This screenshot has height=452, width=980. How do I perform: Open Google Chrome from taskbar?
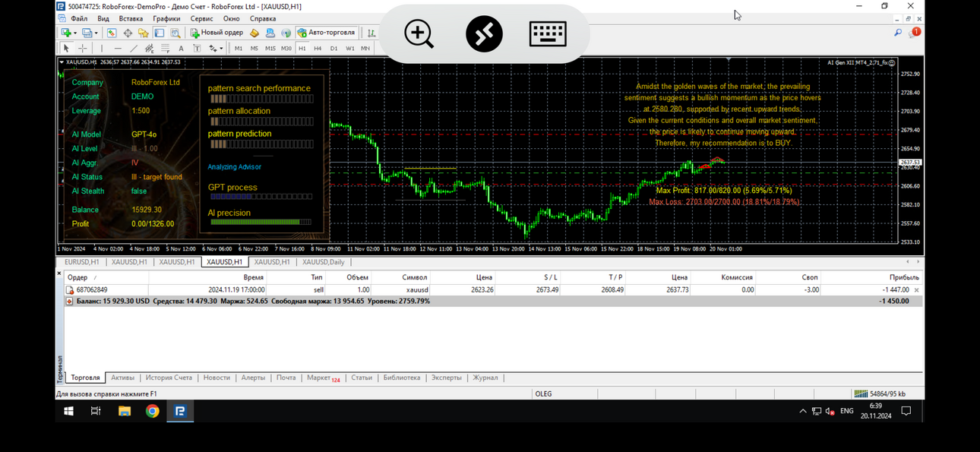pyautogui.click(x=152, y=411)
